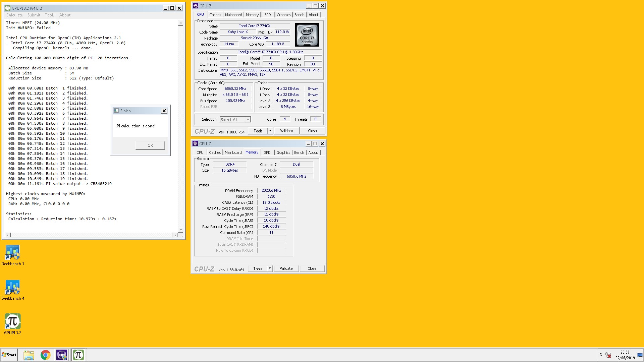Maximize the GPUPI window

click(172, 8)
